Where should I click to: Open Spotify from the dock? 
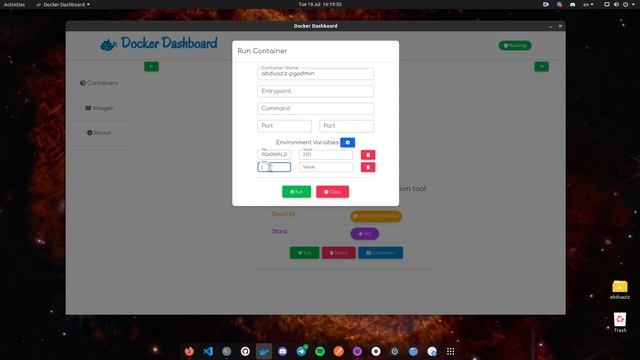coord(320,351)
